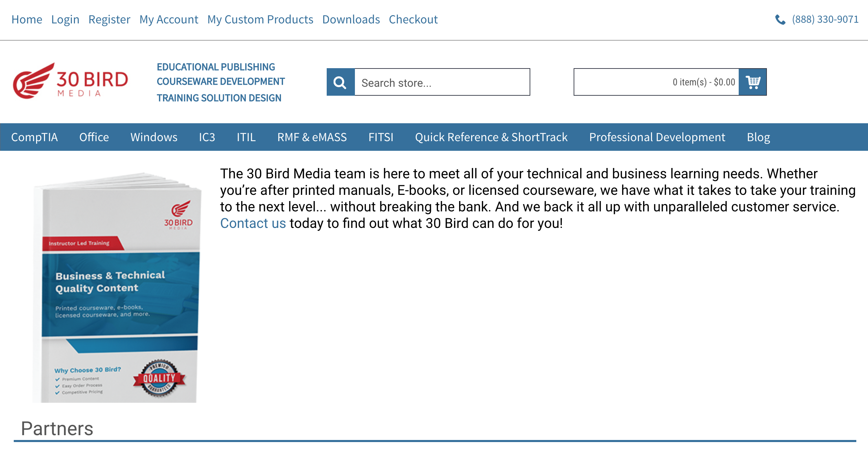
Task: Open My Account
Action: 169,20
